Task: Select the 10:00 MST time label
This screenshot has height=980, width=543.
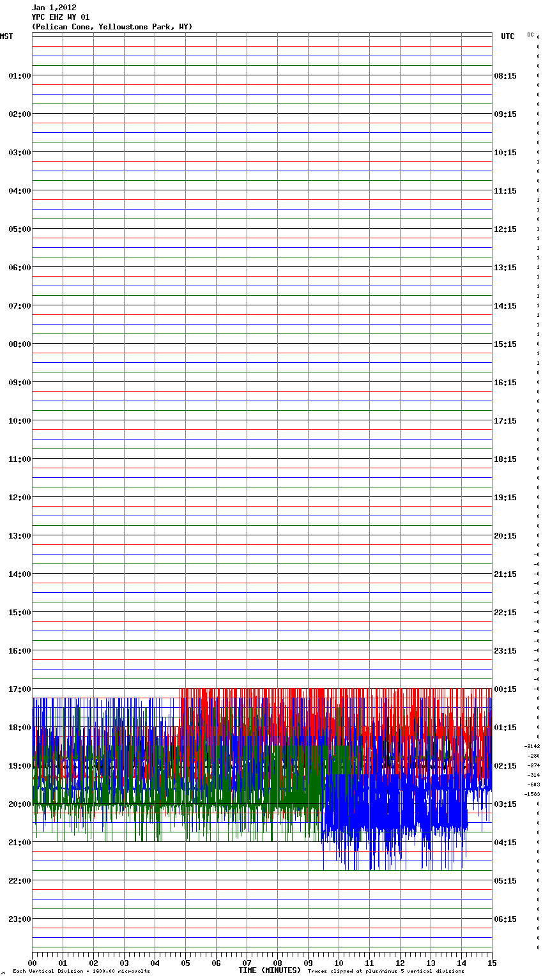Action: [x=20, y=421]
